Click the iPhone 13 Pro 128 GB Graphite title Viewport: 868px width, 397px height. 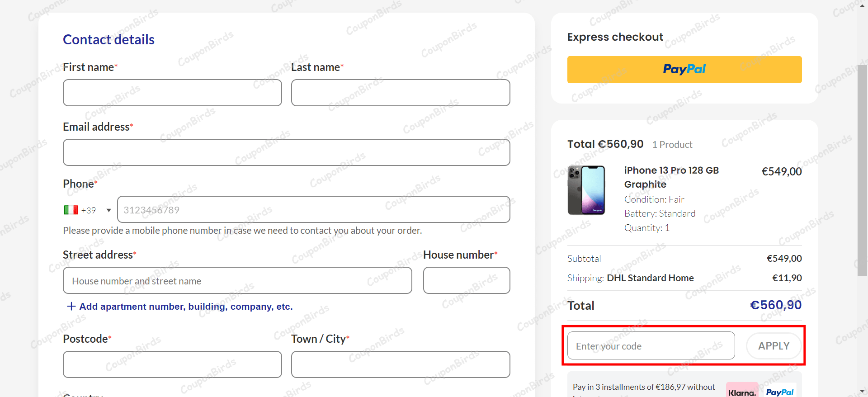pyautogui.click(x=671, y=177)
